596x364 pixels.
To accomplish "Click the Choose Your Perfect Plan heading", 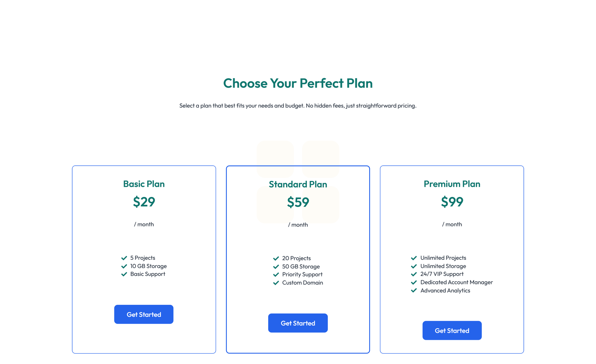I will click(x=298, y=83).
